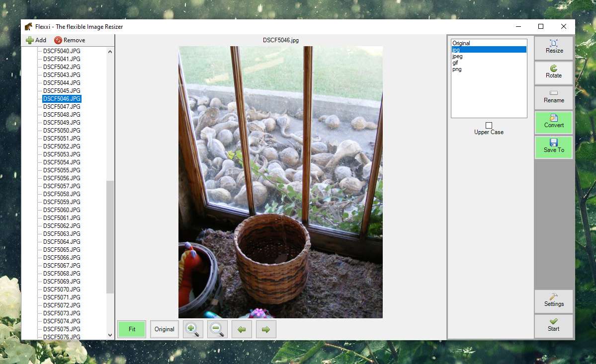Click the Add files button
The width and height of the screenshot is (596, 364).
[36, 40]
